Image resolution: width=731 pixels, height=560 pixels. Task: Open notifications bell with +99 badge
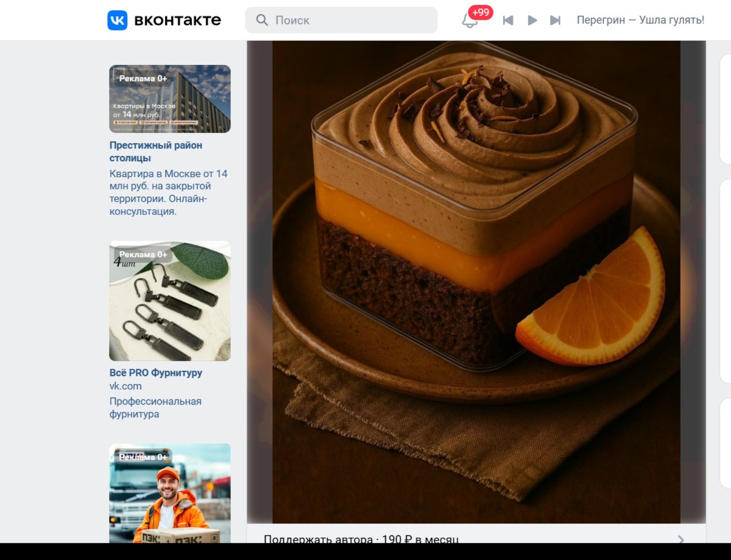point(470,20)
